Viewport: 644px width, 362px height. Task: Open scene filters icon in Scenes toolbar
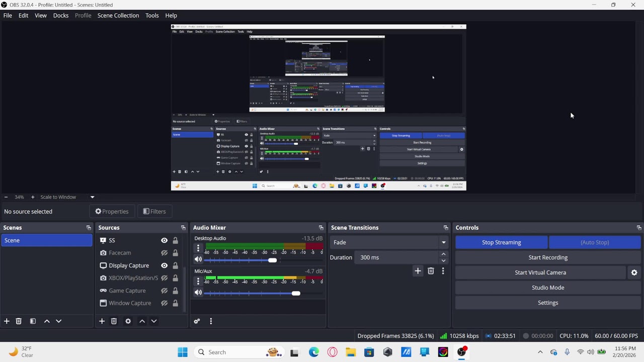point(33,321)
